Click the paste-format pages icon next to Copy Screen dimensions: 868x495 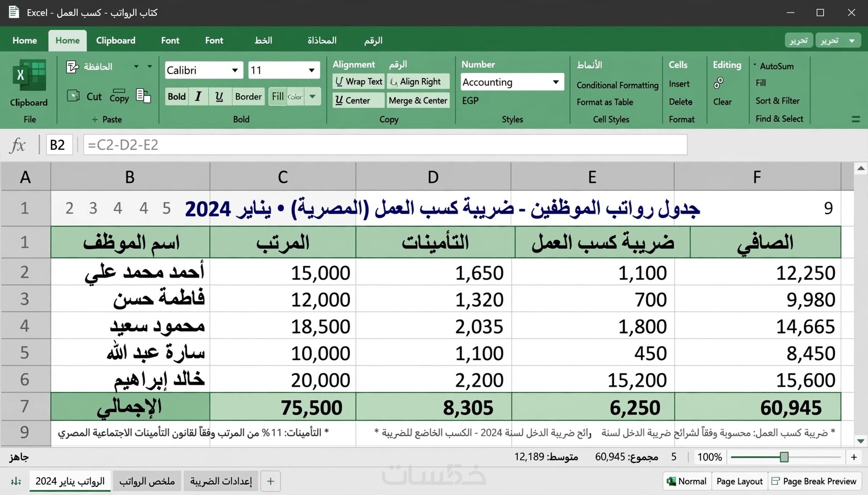coord(143,95)
